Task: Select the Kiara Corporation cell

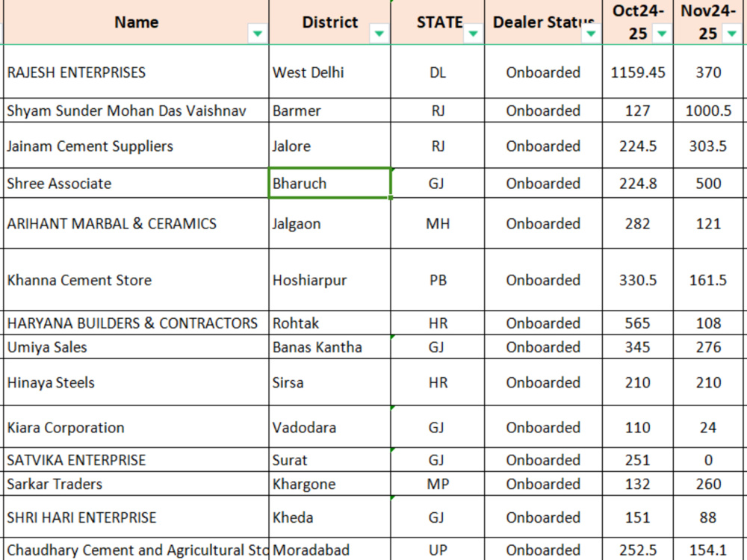Action: pos(136,426)
